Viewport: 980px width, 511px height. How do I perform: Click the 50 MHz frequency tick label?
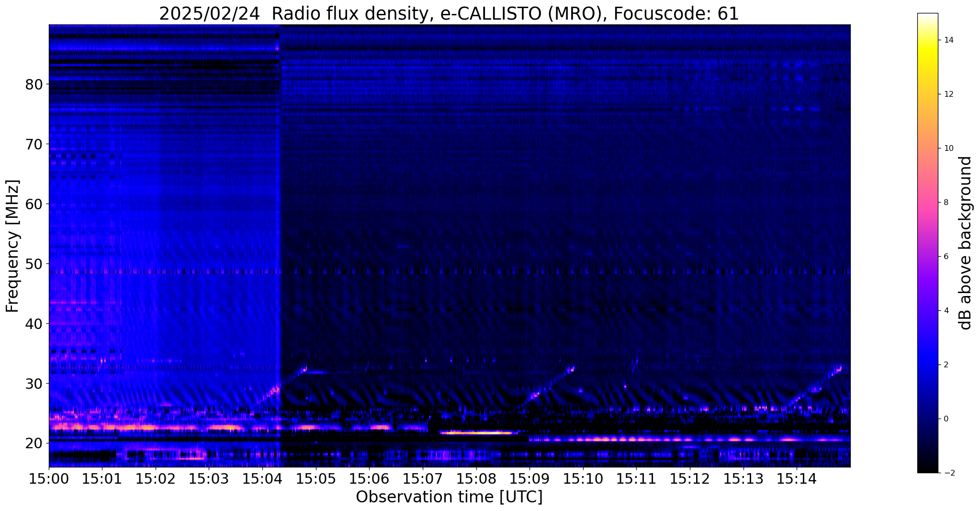click(34, 264)
